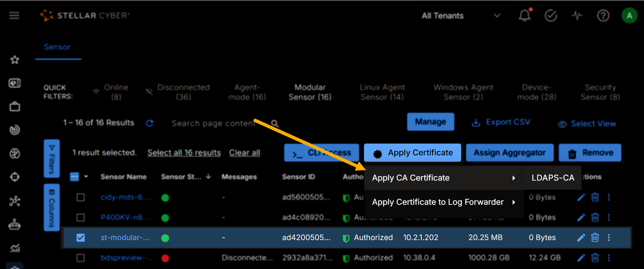Image resolution: width=644 pixels, height=269 pixels.
Task: Click Export CSV
Action: coord(501,122)
